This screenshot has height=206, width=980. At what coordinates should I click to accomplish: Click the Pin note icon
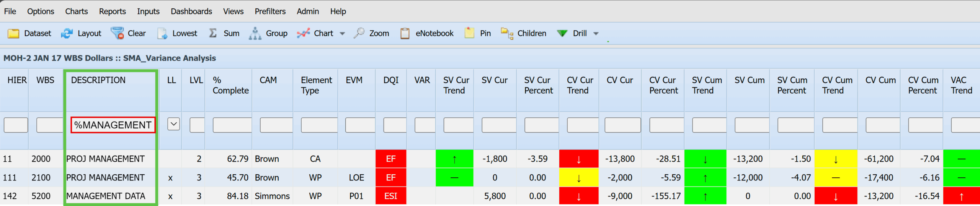tap(469, 34)
